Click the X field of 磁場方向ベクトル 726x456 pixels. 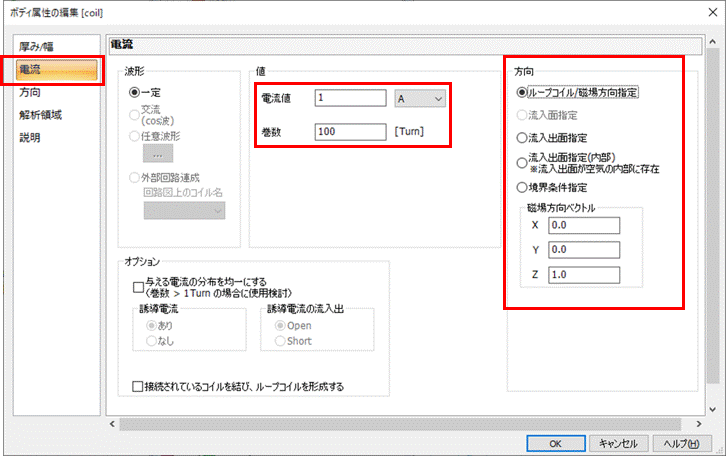583,225
